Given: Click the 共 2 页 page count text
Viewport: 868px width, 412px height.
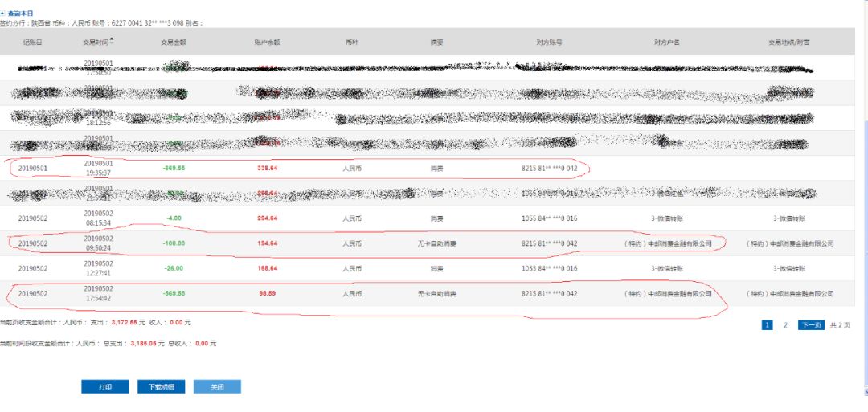Looking at the screenshot, I should click(x=840, y=325).
